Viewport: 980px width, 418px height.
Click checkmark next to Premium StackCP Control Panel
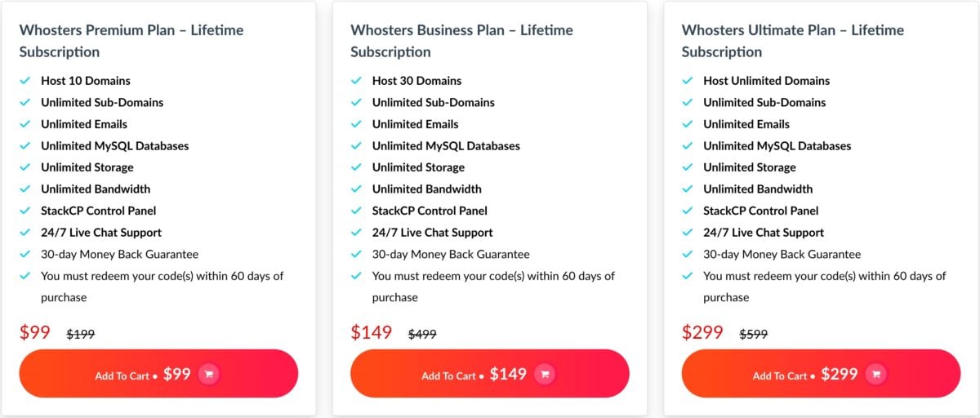coord(25,211)
